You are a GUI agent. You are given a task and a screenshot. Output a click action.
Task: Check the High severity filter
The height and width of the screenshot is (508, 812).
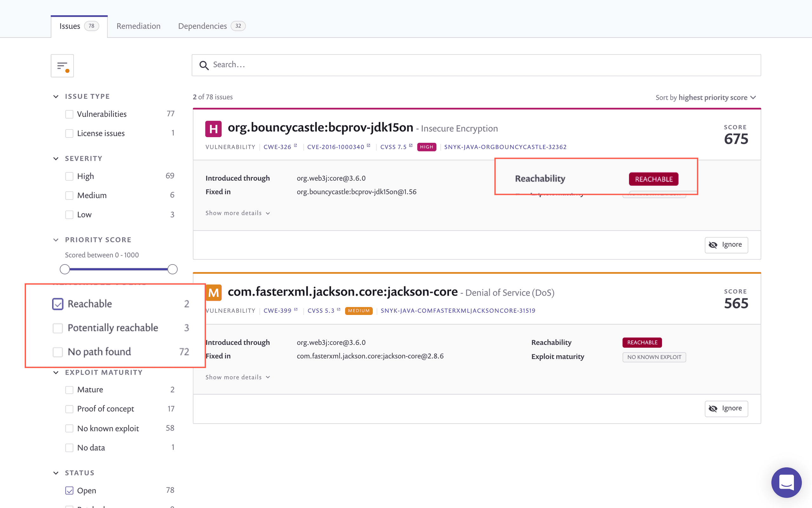69,177
